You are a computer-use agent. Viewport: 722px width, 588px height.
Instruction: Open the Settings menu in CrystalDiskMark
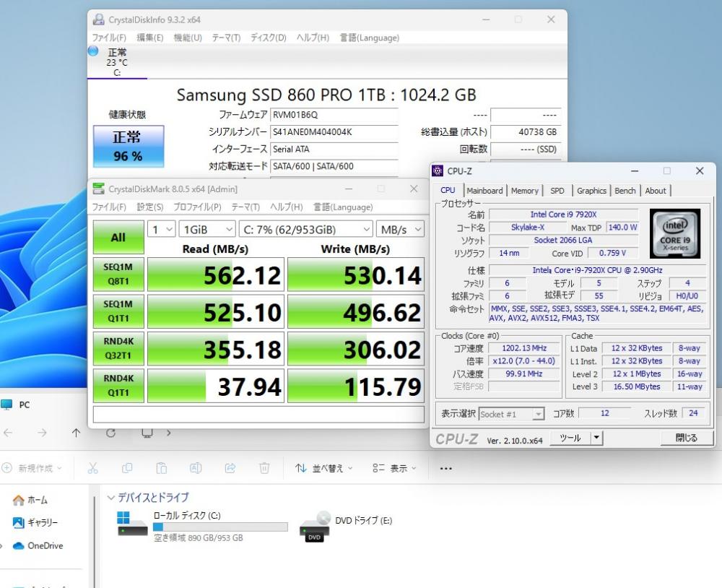(x=150, y=207)
